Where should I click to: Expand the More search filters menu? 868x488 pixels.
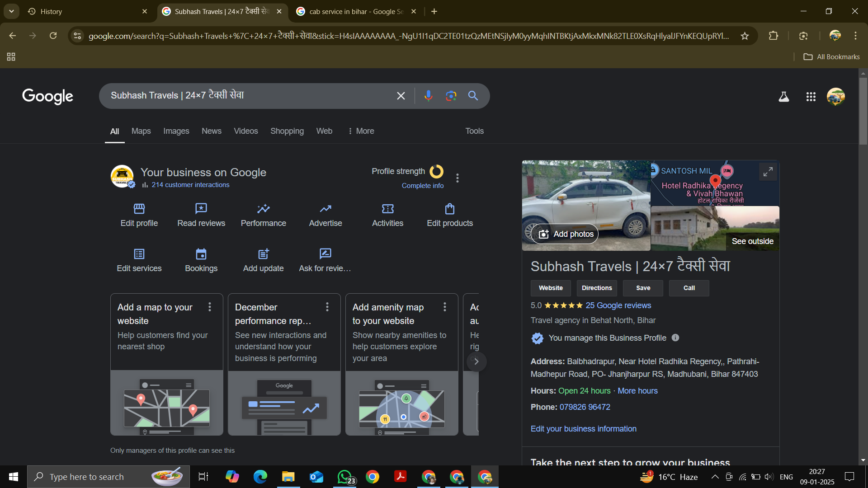pos(360,131)
